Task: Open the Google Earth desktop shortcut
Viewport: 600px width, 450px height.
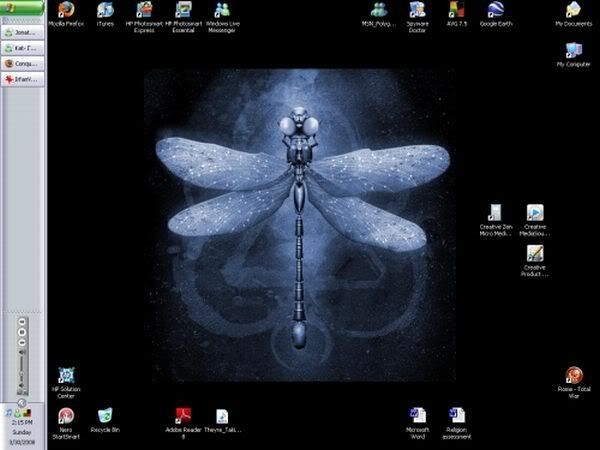Action: (x=496, y=14)
